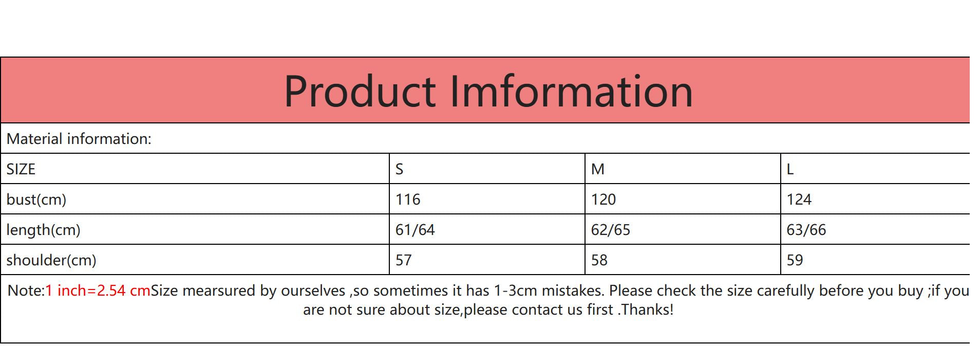
Task: Click the "Material information:" row
Action: click(x=79, y=139)
